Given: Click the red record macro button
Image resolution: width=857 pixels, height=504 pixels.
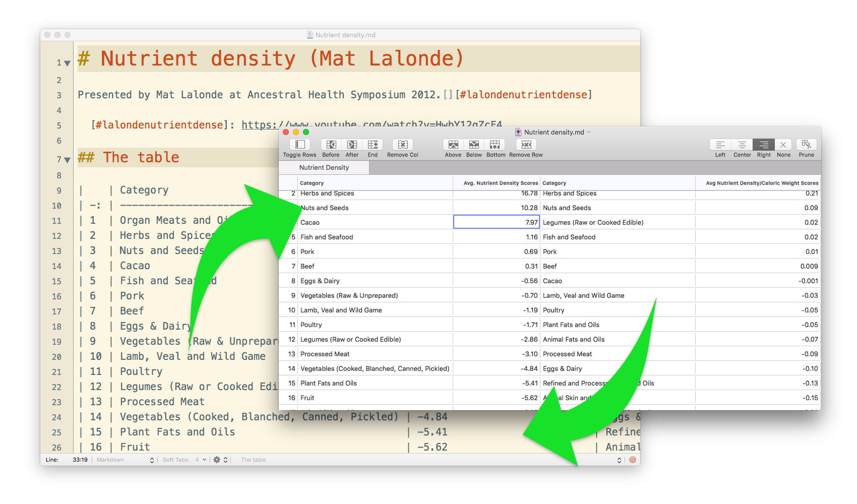Looking at the screenshot, I should point(632,460).
